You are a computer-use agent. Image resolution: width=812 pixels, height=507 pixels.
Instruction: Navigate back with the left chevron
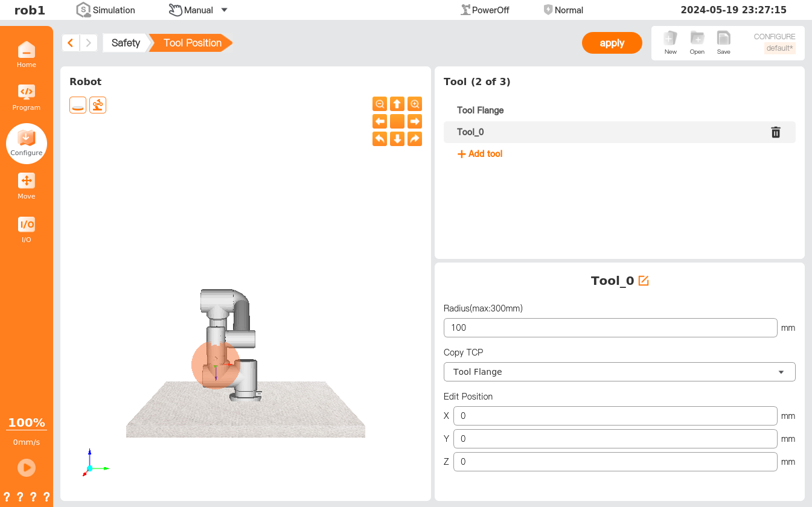click(x=71, y=43)
